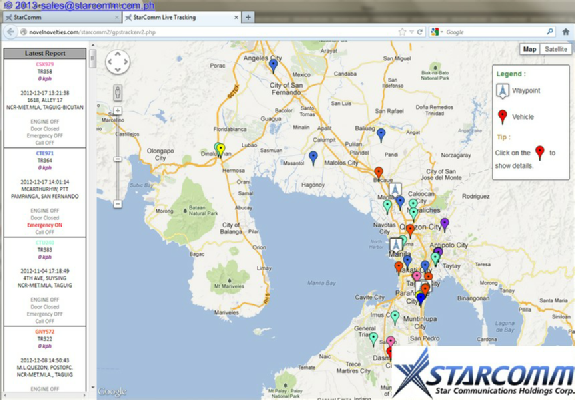Click the teal marker near Imus

point(395,317)
